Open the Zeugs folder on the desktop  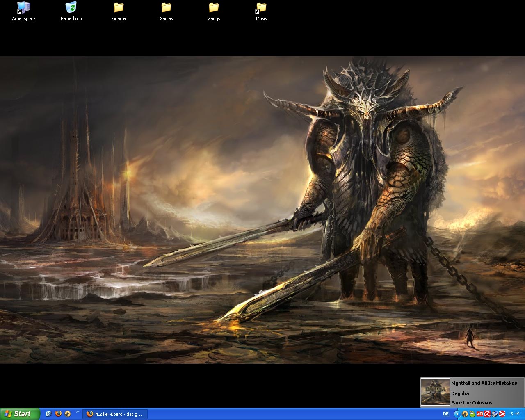pyautogui.click(x=214, y=11)
